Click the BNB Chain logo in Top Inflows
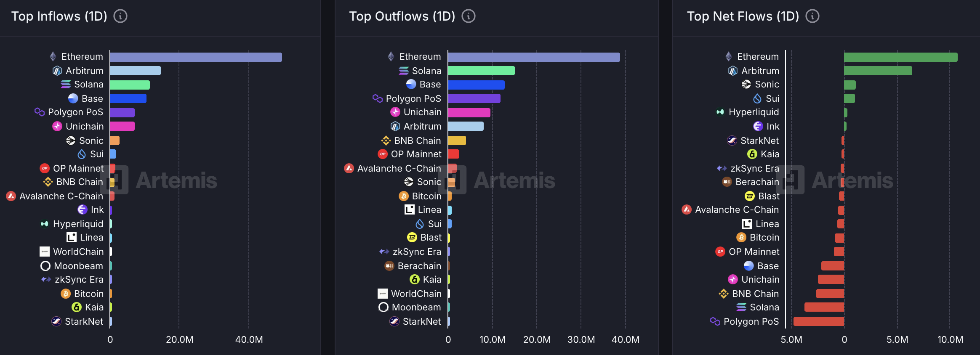 click(x=48, y=182)
